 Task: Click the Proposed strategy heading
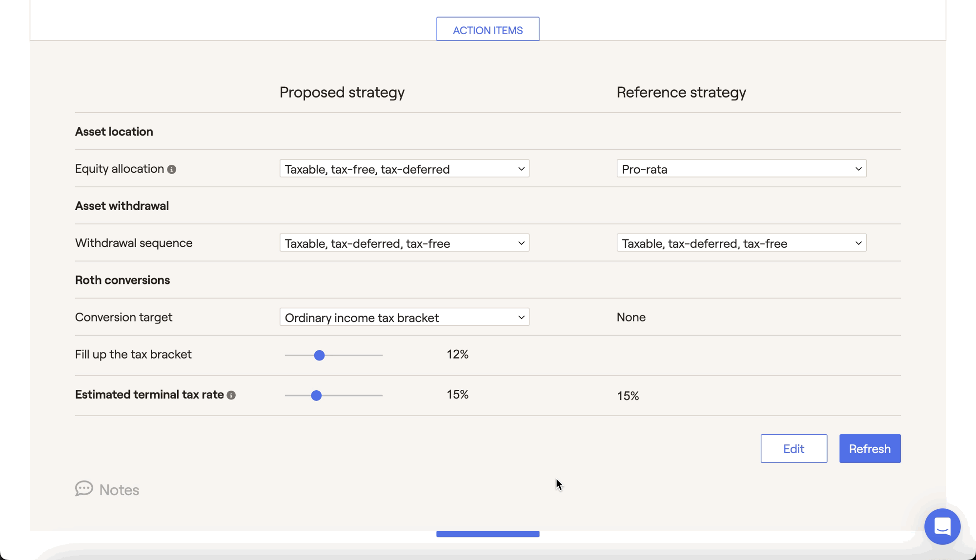tap(342, 92)
